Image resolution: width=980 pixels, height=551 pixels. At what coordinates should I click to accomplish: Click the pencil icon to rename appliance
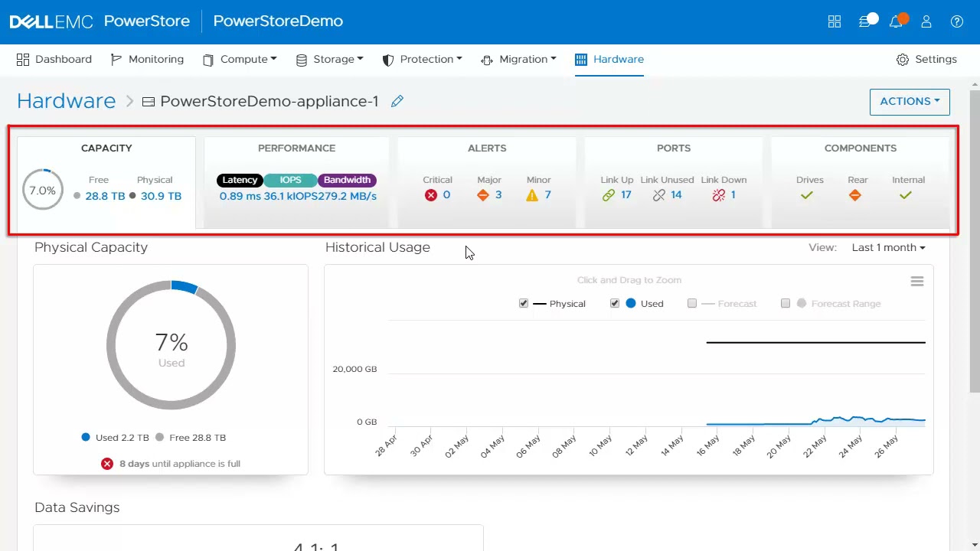[x=397, y=101]
